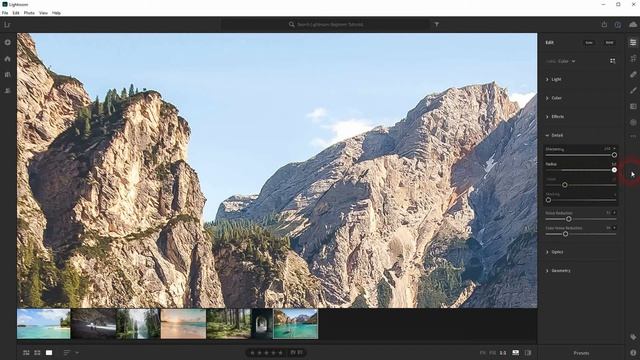
Task: Click in the Search Lightroom field
Action: coord(325,24)
